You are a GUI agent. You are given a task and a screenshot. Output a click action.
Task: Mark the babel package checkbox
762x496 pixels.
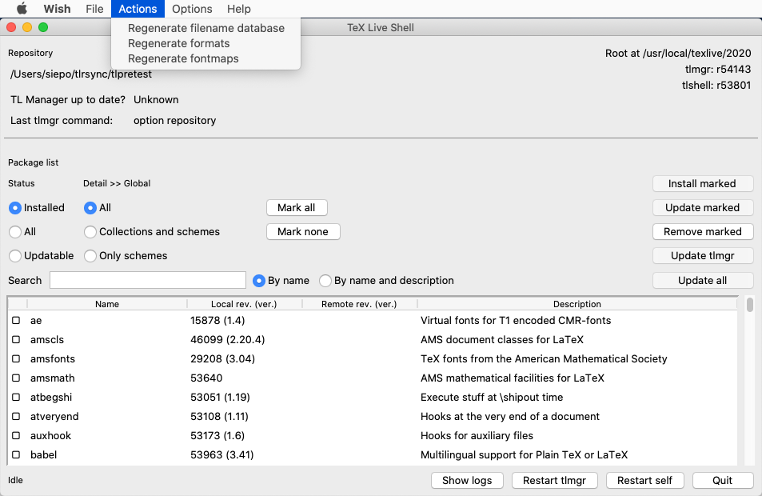16,455
